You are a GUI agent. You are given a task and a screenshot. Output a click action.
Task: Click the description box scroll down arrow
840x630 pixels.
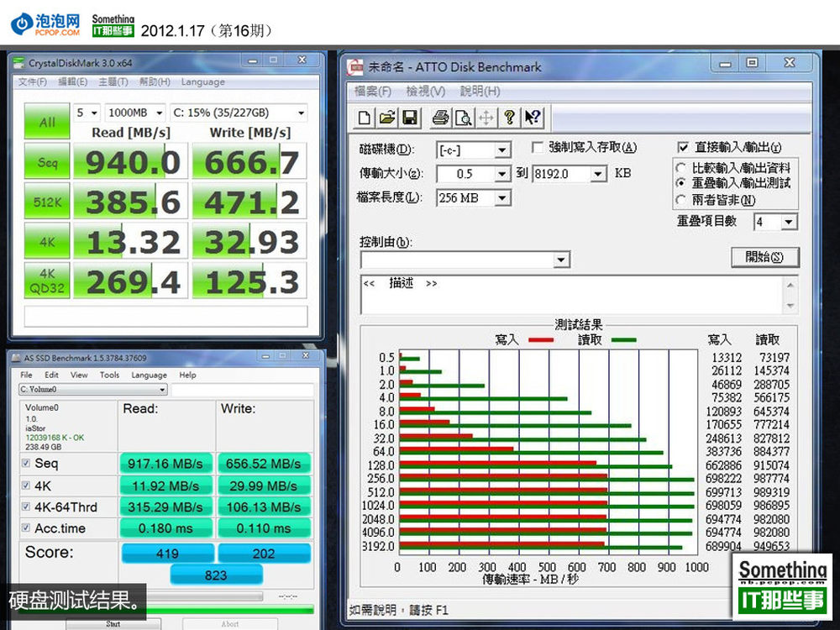(x=790, y=306)
